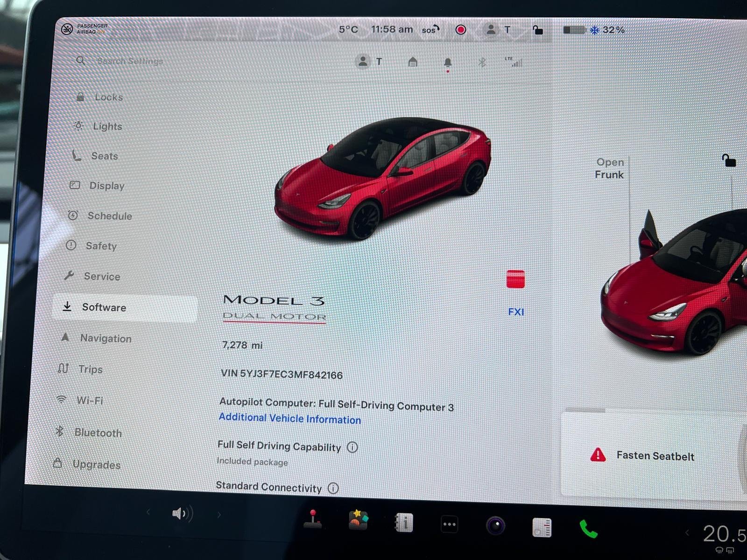The image size is (747, 560).
Task: Show Full Self Driving Capability info icon
Action: pyautogui.click(x=352, y=447)
